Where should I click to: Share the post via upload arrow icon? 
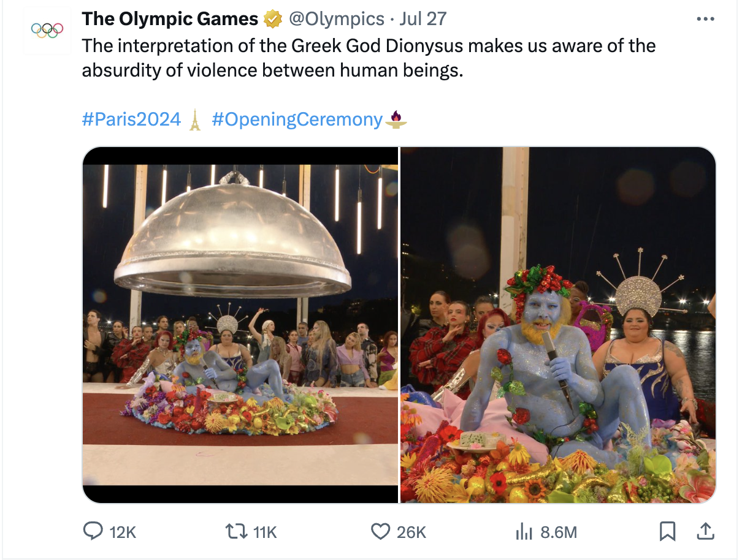click(705, 531)
